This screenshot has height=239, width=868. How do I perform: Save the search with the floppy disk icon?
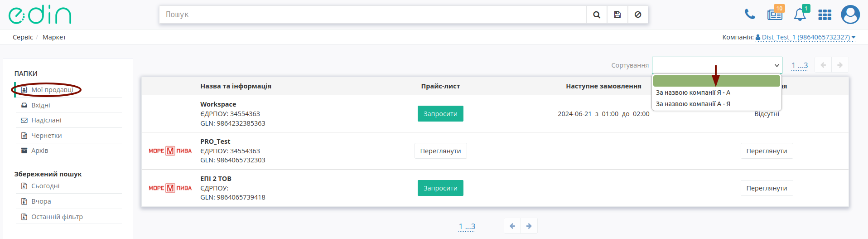tap(617, 15)
